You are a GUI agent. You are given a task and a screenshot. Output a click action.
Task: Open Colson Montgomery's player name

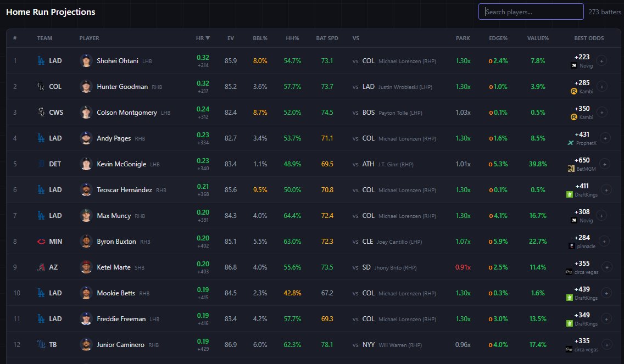click(x=127, y=113)
